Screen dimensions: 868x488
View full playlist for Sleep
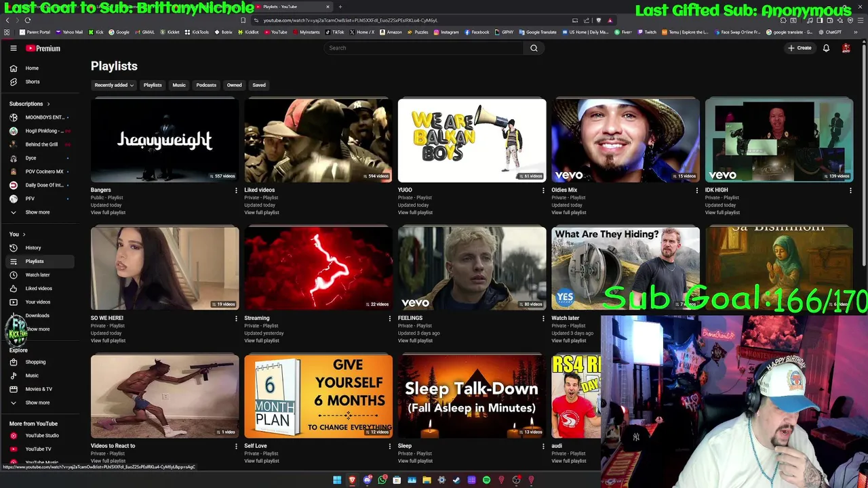click(x=415, y=461)
